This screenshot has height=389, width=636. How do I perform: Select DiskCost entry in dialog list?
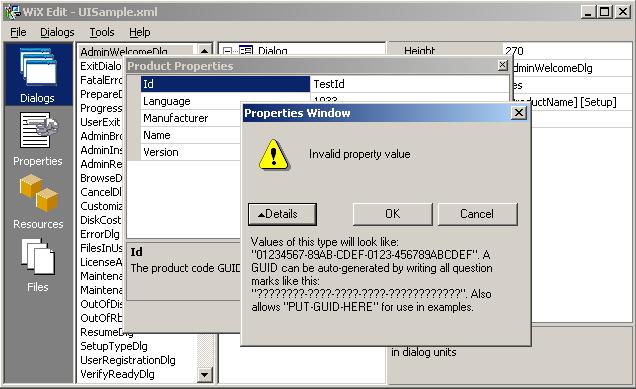pos(101,220)
